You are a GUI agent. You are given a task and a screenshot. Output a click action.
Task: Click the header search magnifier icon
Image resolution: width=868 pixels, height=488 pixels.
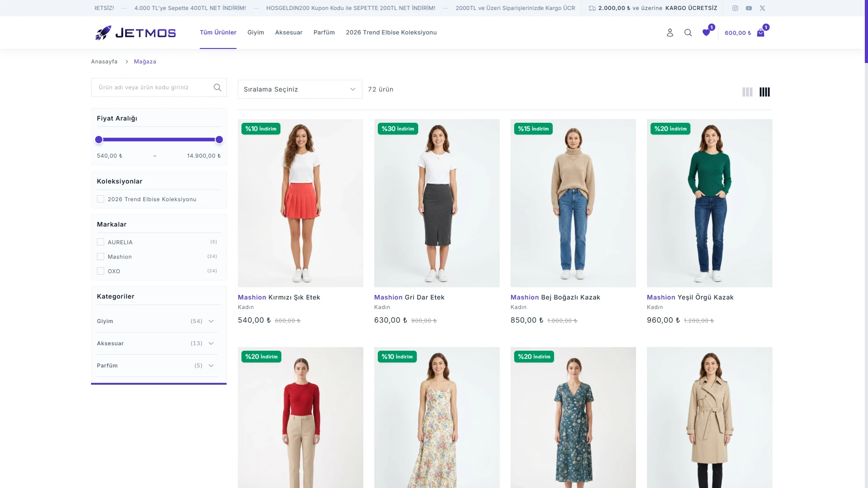(x=688, y=33)
